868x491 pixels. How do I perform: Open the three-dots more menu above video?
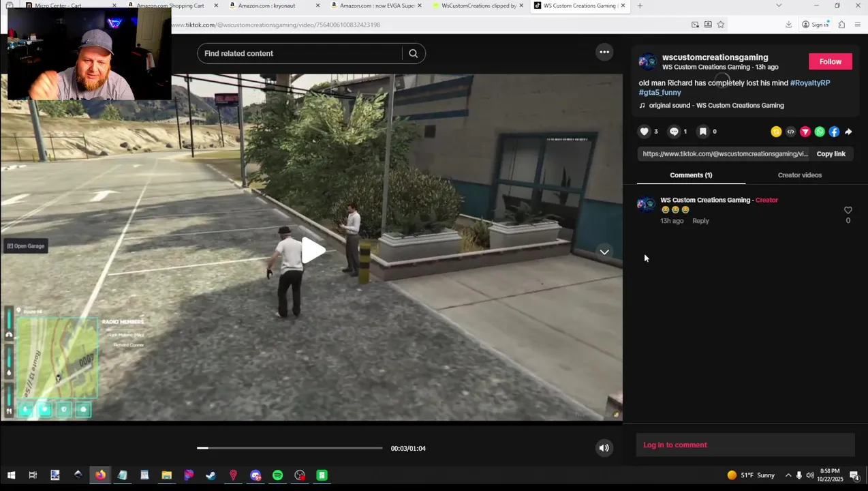[x=604, y=52]
